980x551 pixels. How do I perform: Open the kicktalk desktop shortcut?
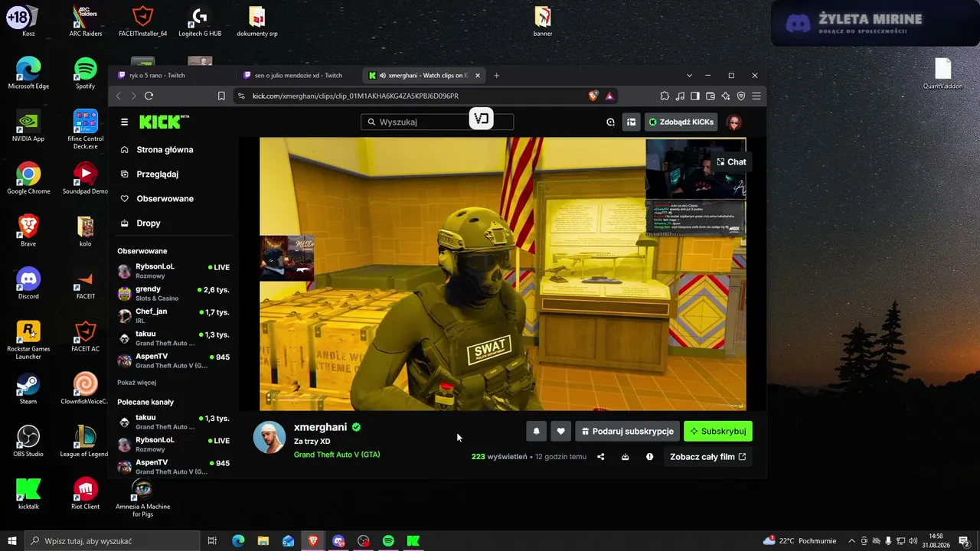(x=28, y=494)
